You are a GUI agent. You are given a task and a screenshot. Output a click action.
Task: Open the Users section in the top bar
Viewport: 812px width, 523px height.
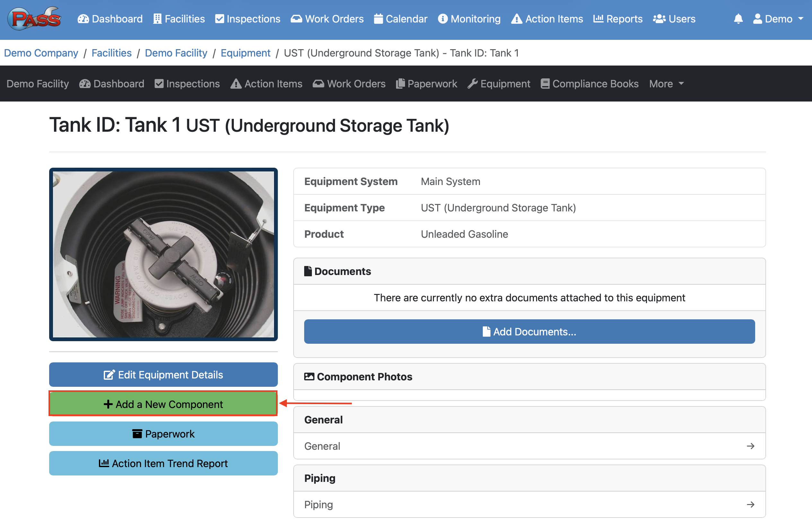click(674, 19)
